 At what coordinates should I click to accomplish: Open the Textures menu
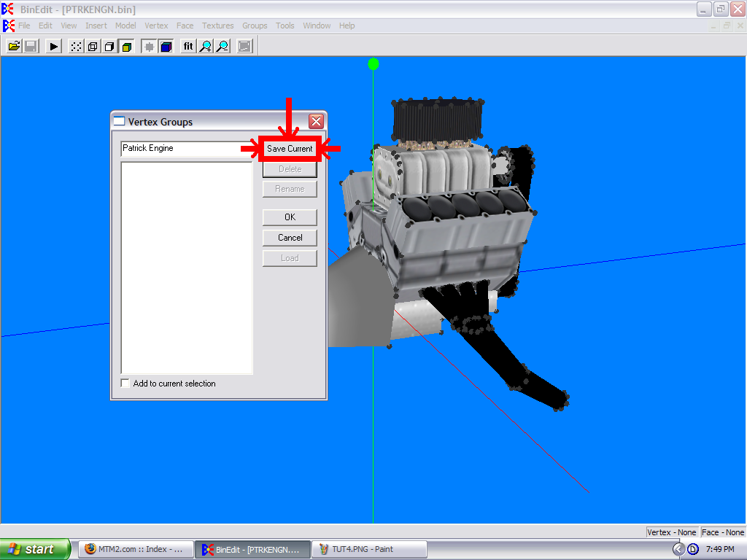217,26
